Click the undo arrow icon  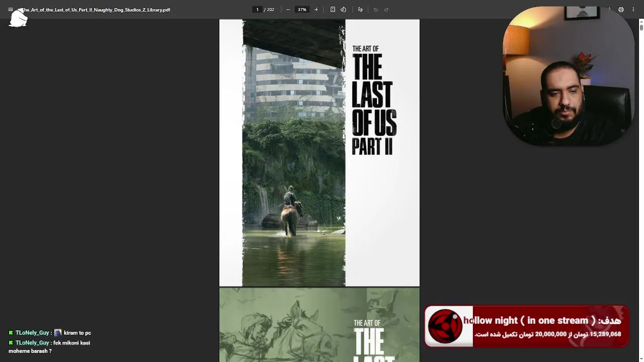pyautogui.click(x=375, y=10)
